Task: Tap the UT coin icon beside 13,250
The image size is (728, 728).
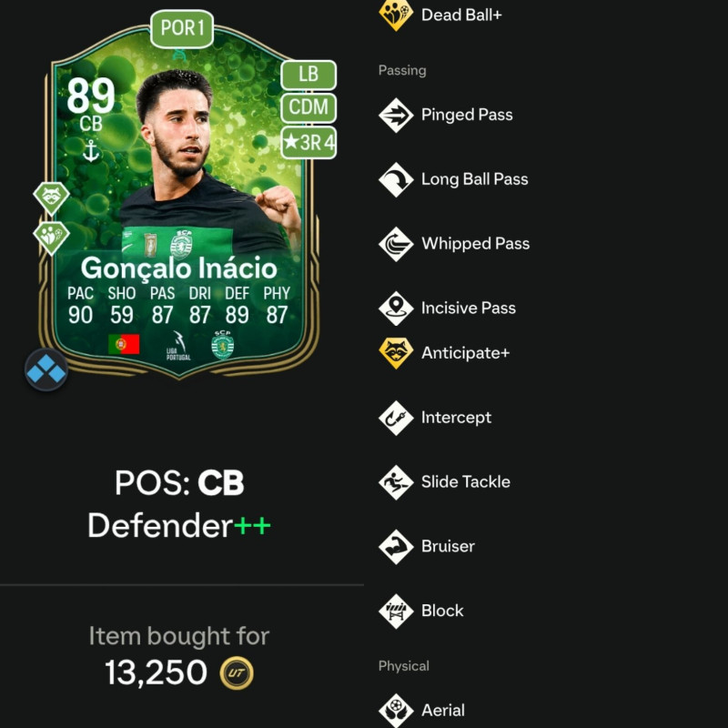Action: pyautogui.click(x=237, y=672)
